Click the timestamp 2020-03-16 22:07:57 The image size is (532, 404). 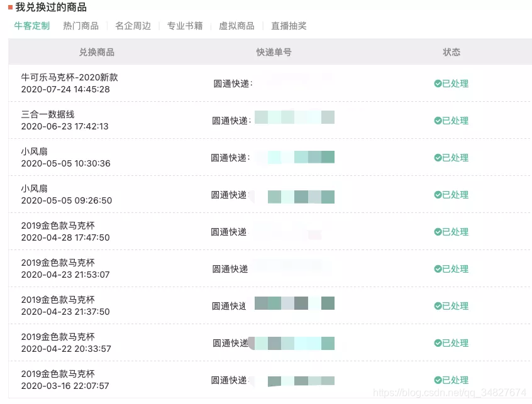coord(65,386)
